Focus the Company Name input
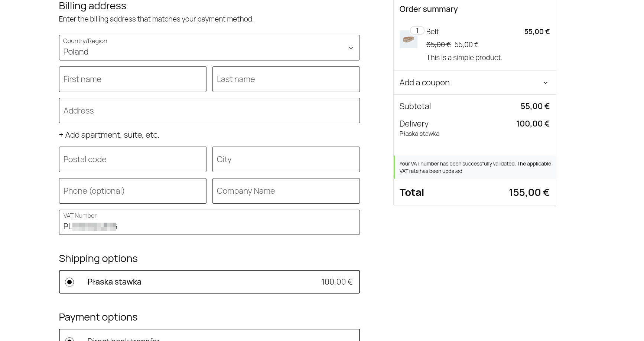This screenshot has height=341, width=644. tap(286, 191)
